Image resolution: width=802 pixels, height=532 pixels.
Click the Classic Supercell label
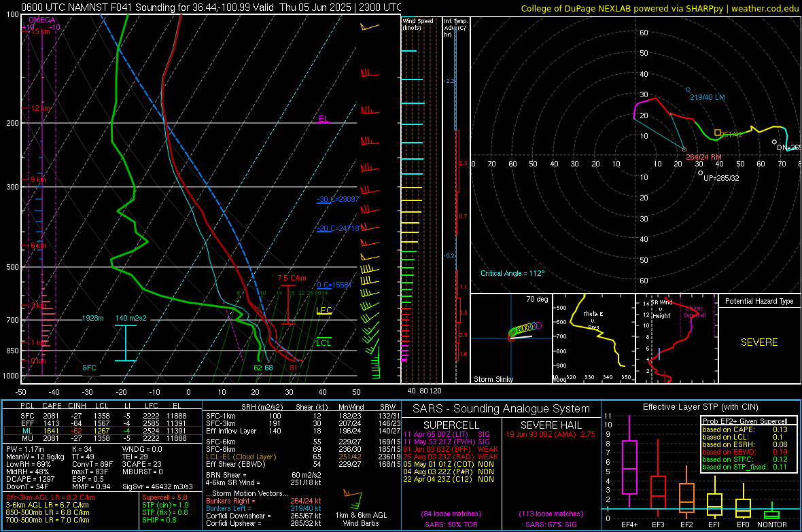(695, 312)
